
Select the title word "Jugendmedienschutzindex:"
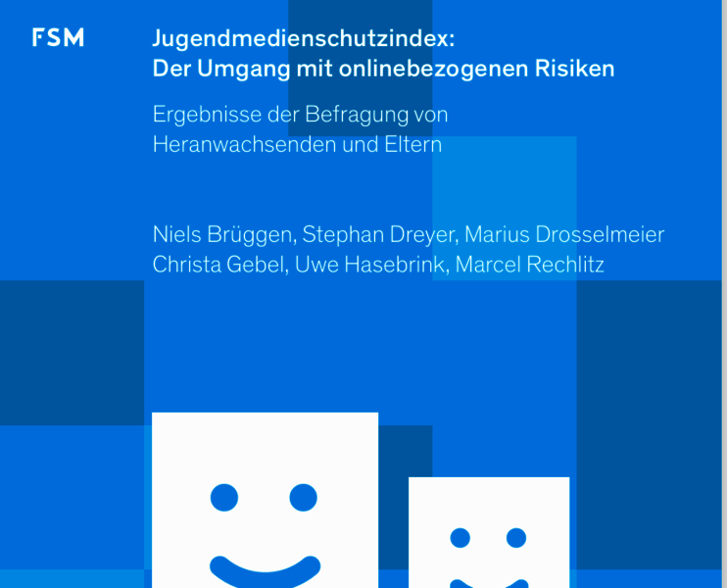(304, 39)
